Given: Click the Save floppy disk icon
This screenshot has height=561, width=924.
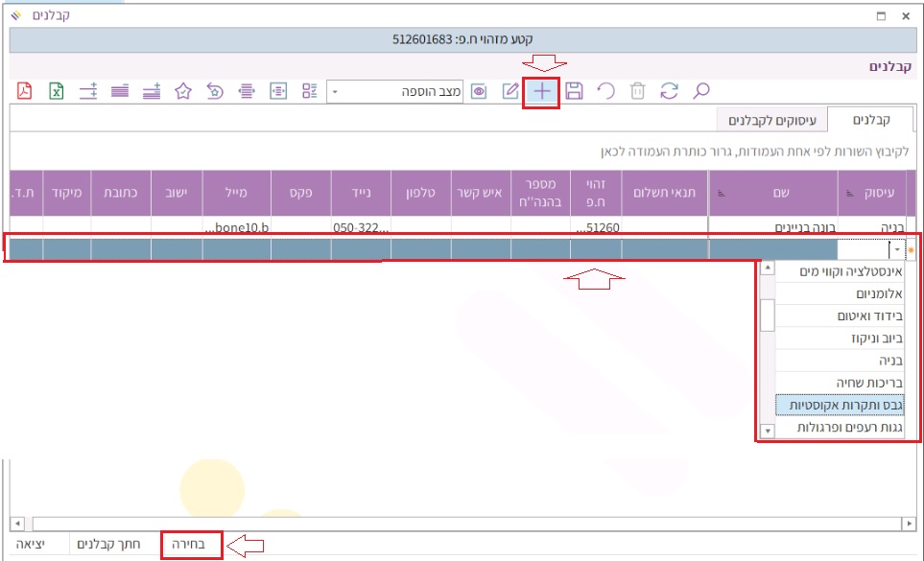Looking at the screenshot, I should 574,91.
